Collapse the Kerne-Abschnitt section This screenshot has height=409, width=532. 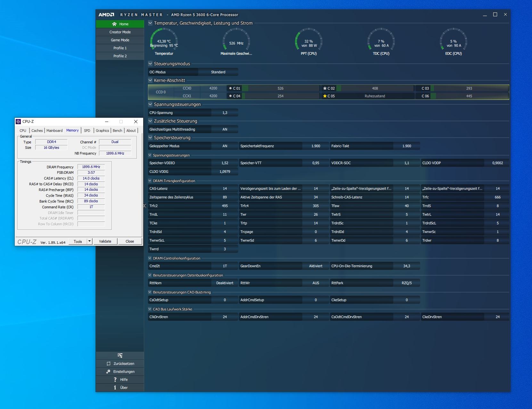150,80
